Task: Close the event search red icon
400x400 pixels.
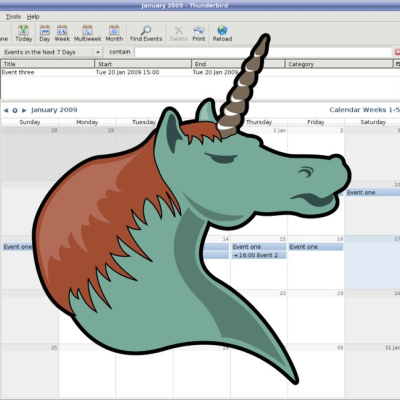Action: [x=397, y=52]
